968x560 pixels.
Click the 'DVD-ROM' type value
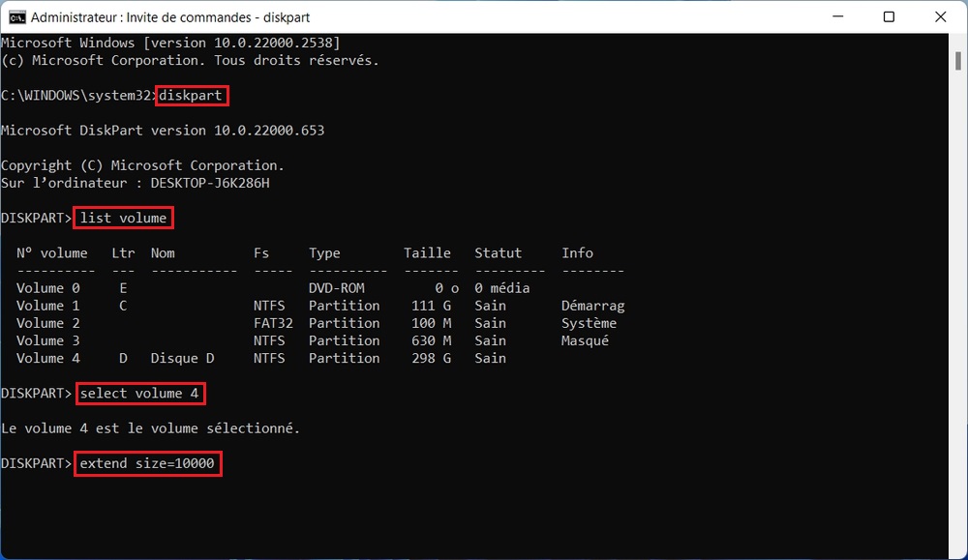337,288
